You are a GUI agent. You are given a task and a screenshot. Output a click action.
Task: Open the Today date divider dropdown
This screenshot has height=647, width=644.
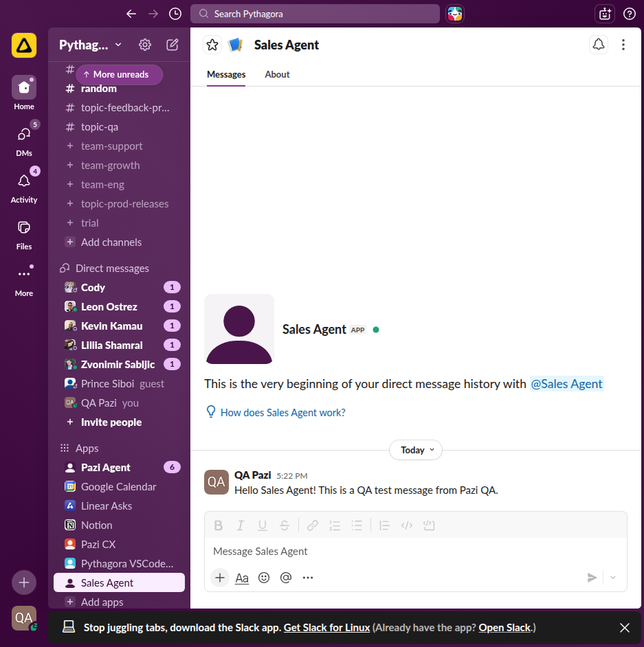(x=415, y=450)
